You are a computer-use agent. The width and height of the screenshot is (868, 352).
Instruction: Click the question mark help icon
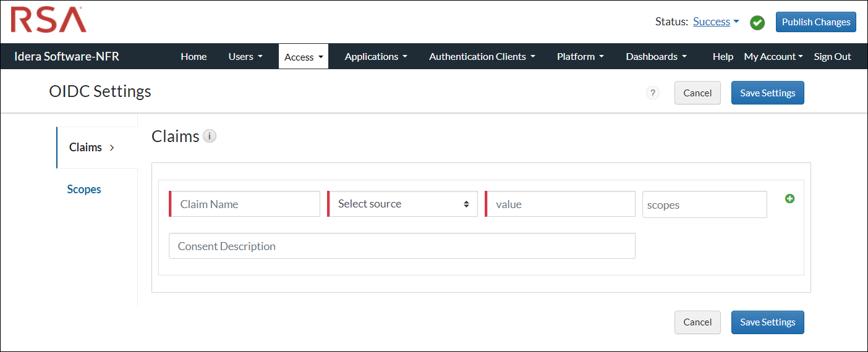pos(653,93)
